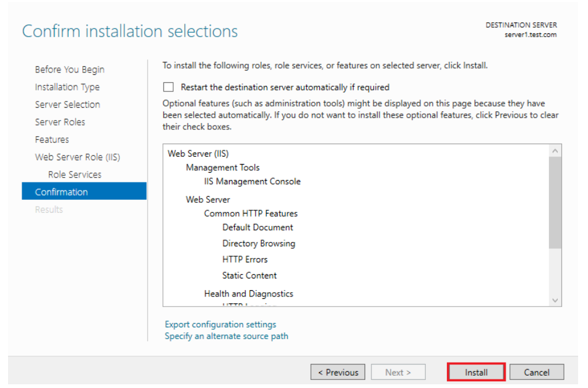
Task: Select the Common HTTP Features entry
Action: 251,213
